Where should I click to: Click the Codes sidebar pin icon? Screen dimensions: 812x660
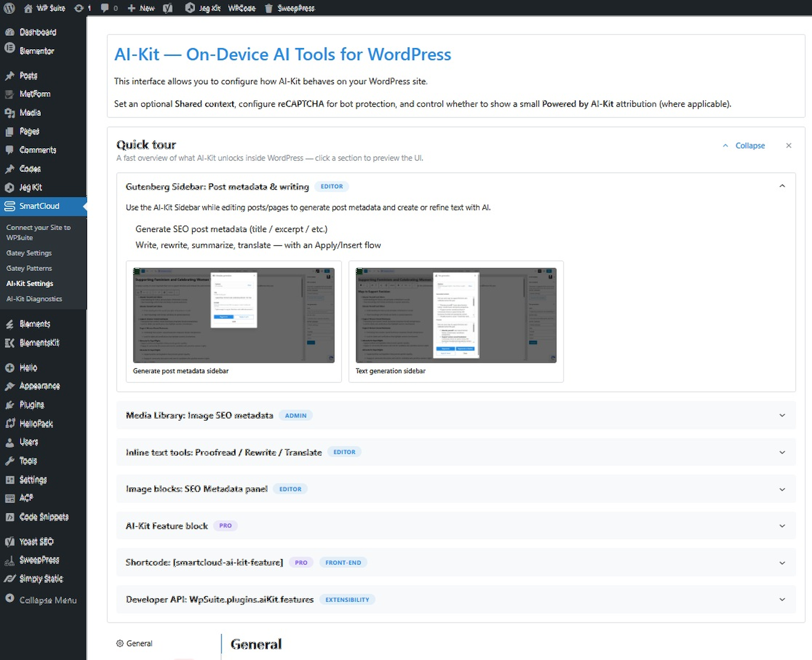(9, 169)
